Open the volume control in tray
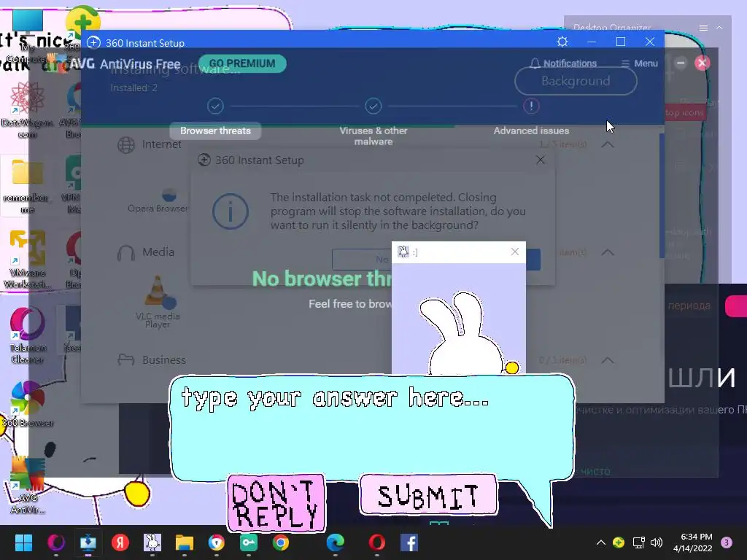 657,542
